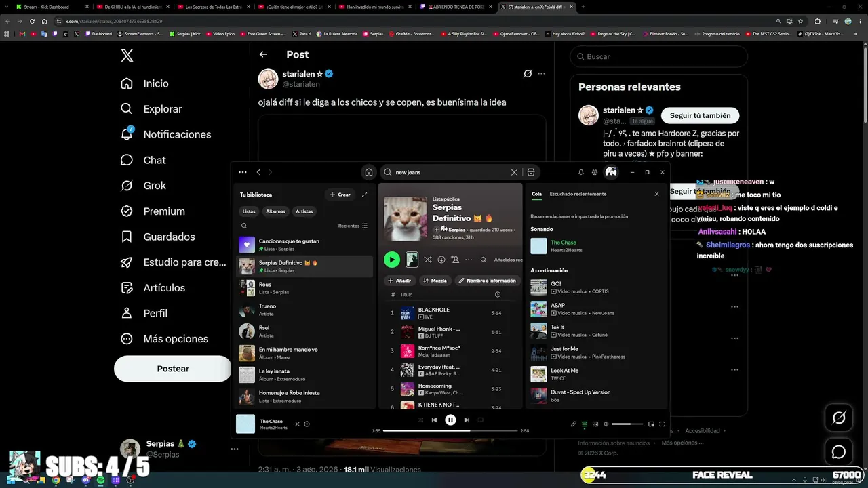Open Canciones que te gustan playlist
868x488 pixels.
pos(305,245)
